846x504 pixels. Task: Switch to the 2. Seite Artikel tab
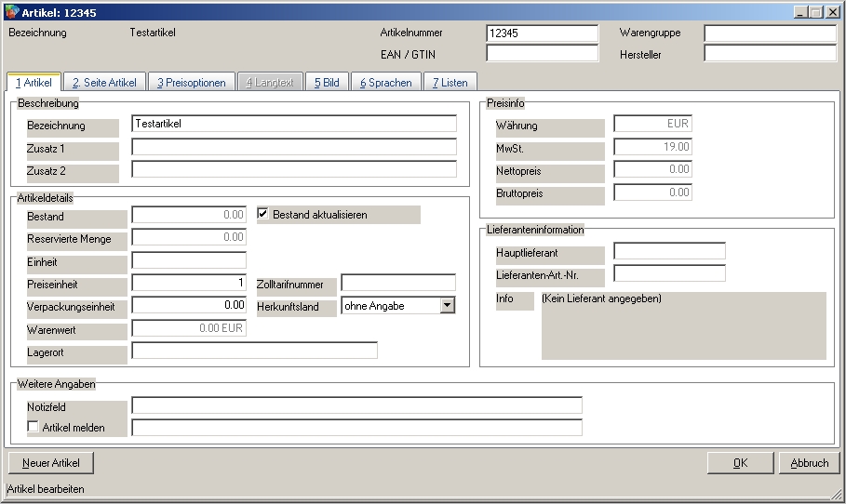pos(104,83)
